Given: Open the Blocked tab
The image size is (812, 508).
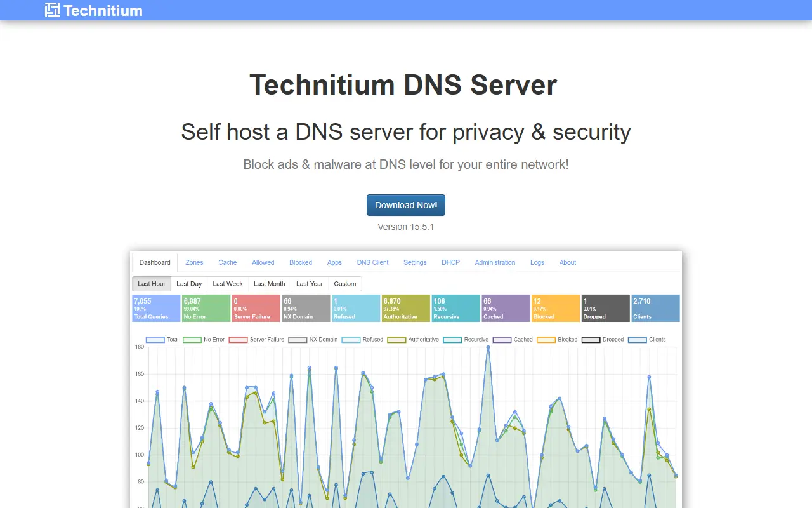Looking at the screenshot, I should [x=301, y=262].
